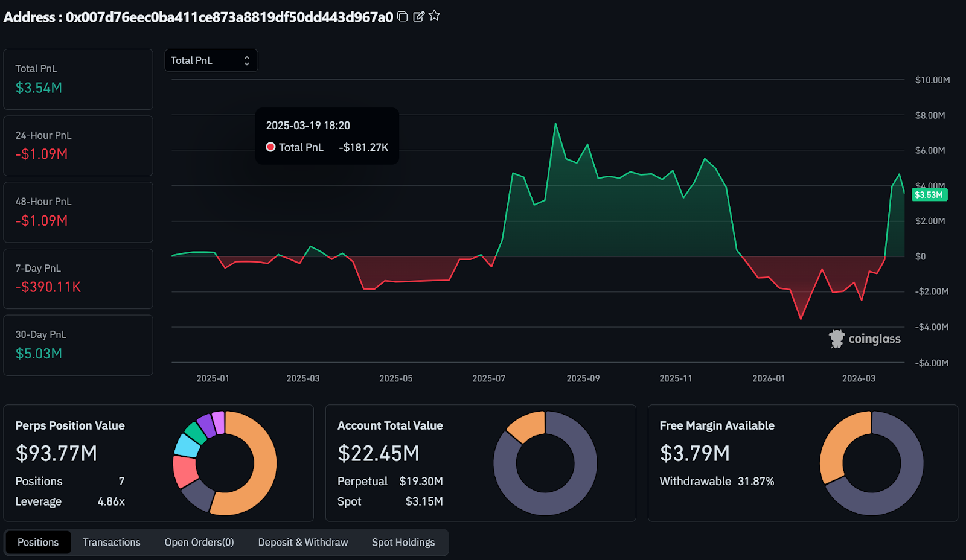
Task: Select the Deposit & Withdraw tab
Action: coord(302,542)
